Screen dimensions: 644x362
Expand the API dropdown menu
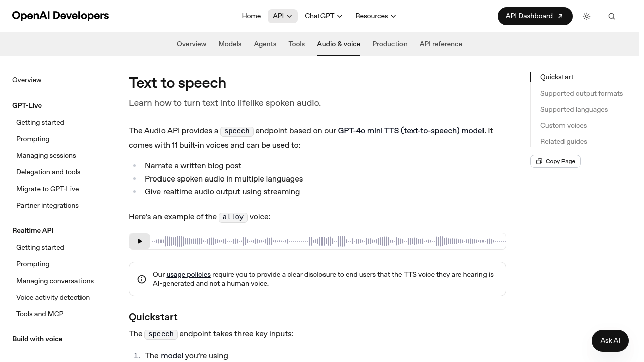pos(282,16)
